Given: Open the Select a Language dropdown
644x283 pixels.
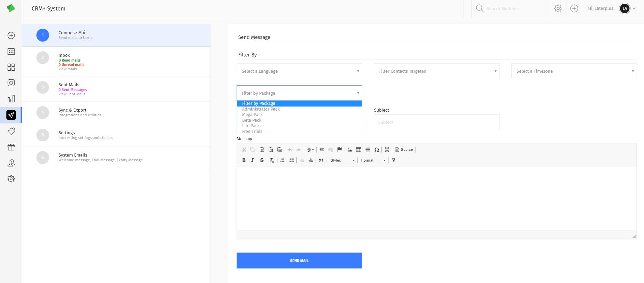Looking at the screenshot, I should pyautogui.click(x=299, y=71).
